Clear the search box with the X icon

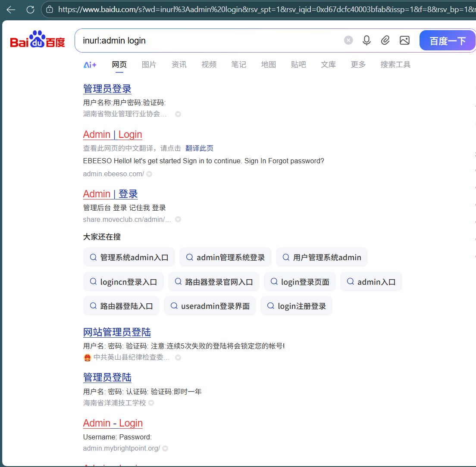(348, 40)
